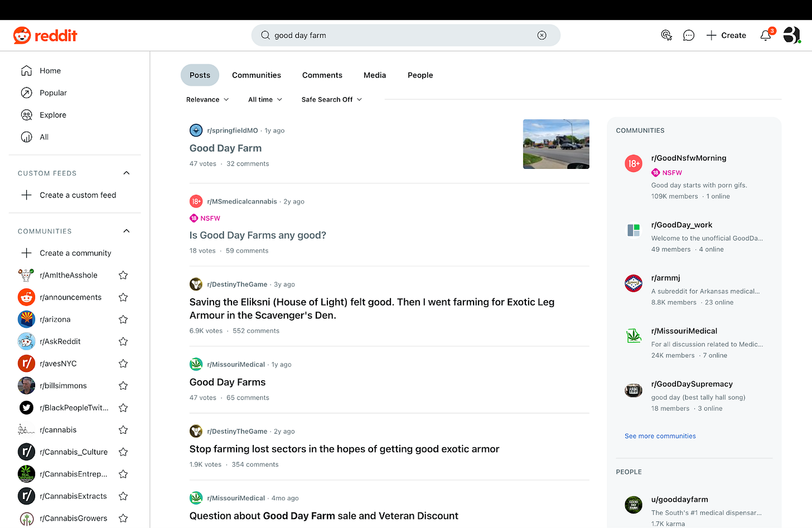Favorite r/avesNYC with star
812x528 pixels.
(x=123, y=364)
